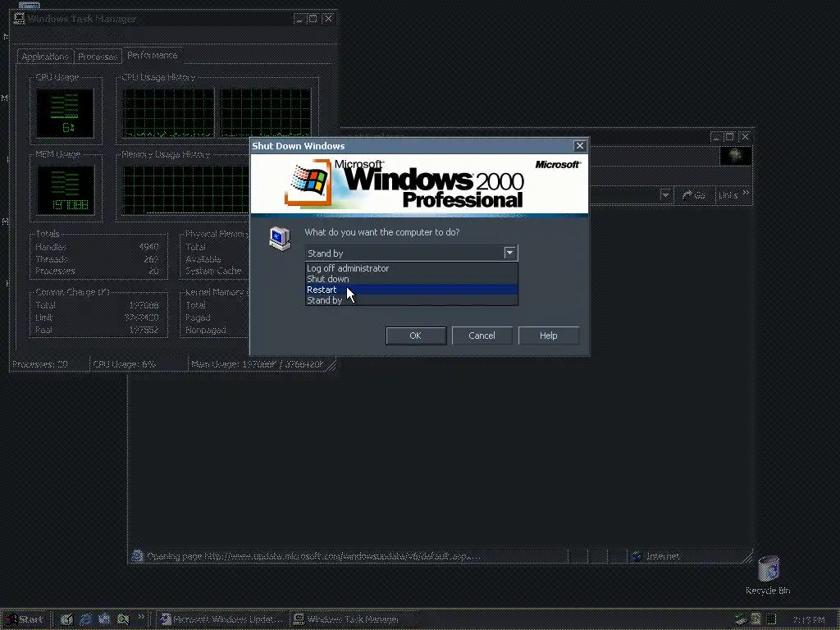Image resolution: width=840 pixels, height=630 pixels.
Task: Open the Start menu
Action: 24,619
